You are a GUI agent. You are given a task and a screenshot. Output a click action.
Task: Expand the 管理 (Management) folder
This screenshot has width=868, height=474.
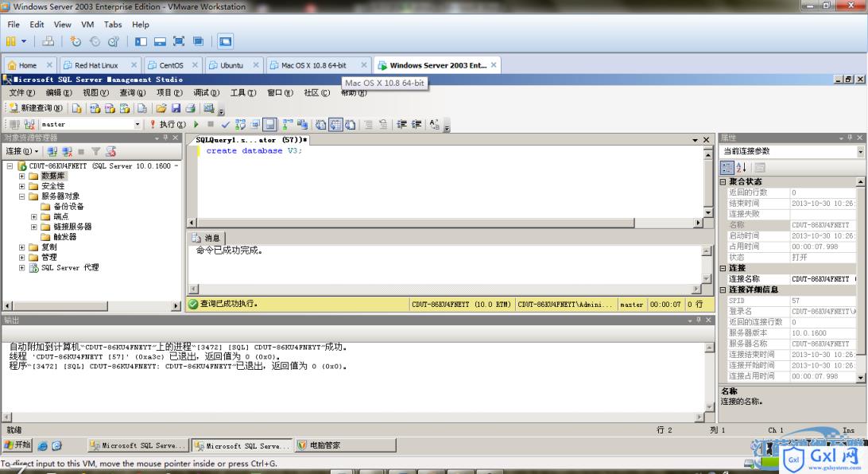click(21, 257)
